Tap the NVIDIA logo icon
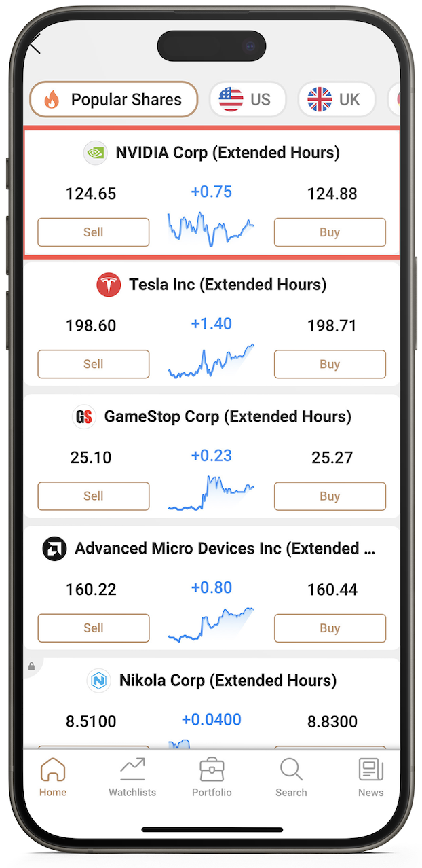 [x=95, y=153]
